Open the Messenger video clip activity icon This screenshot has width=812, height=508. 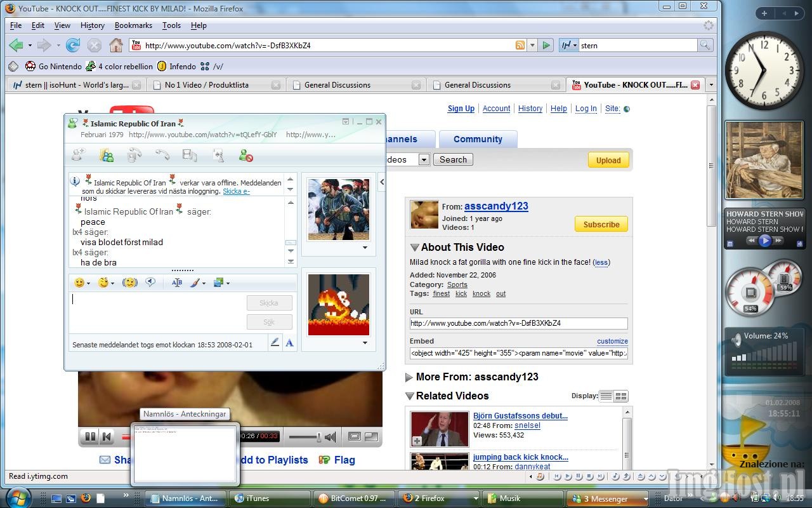(189, 154)
